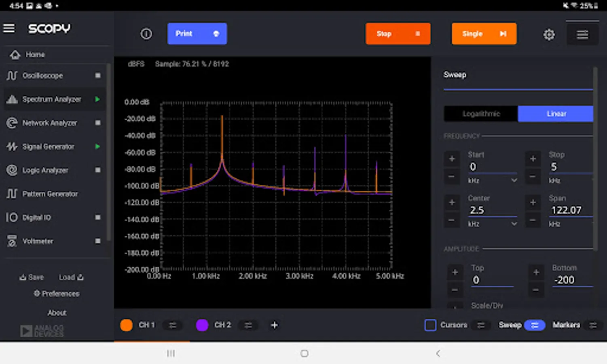Screen dimensions: 607x364
Task: Select the Voltmeter icon
Action: (12, 241)
